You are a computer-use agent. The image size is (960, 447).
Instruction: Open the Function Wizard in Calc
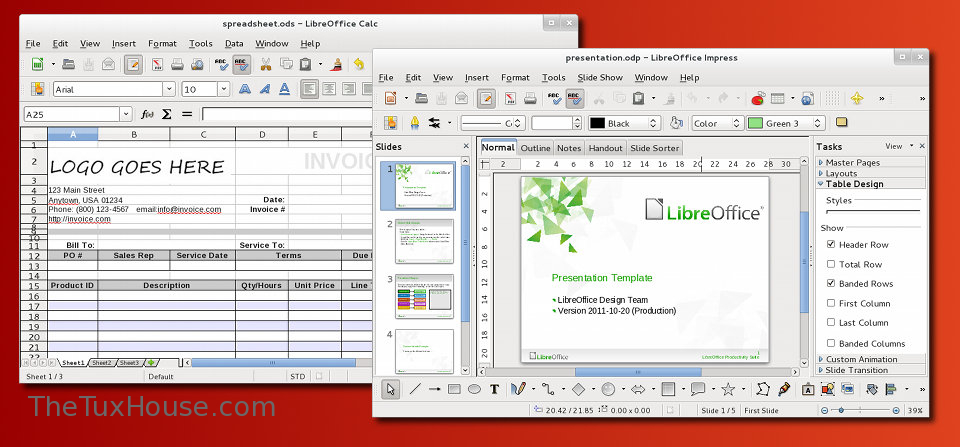[147, 115]
